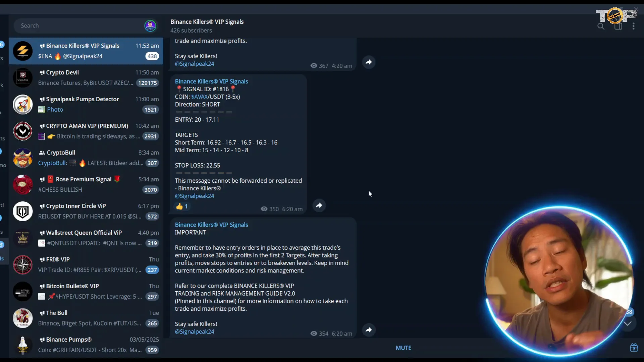
Task: Click Crypto Inner Circle shield avatar
Action: point(23,211)
